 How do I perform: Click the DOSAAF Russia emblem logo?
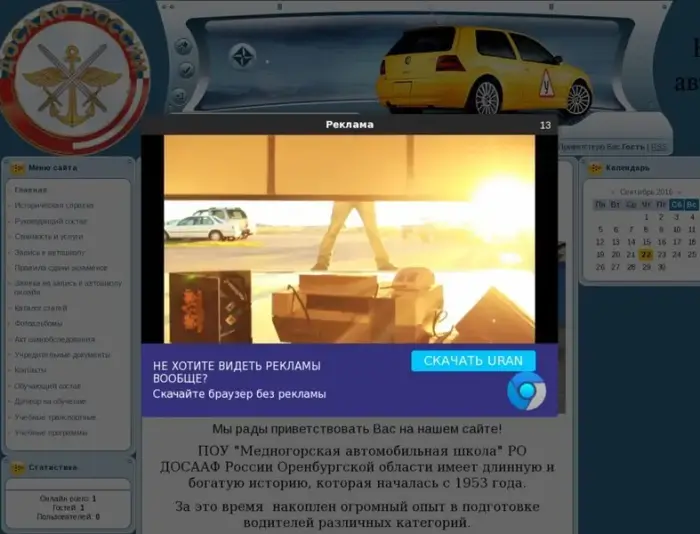click(x=74, y=79)
